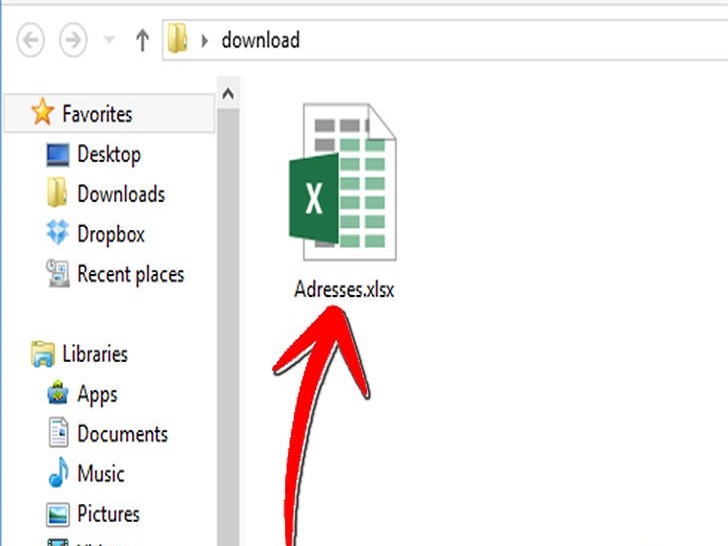Open Recent places

131,274
